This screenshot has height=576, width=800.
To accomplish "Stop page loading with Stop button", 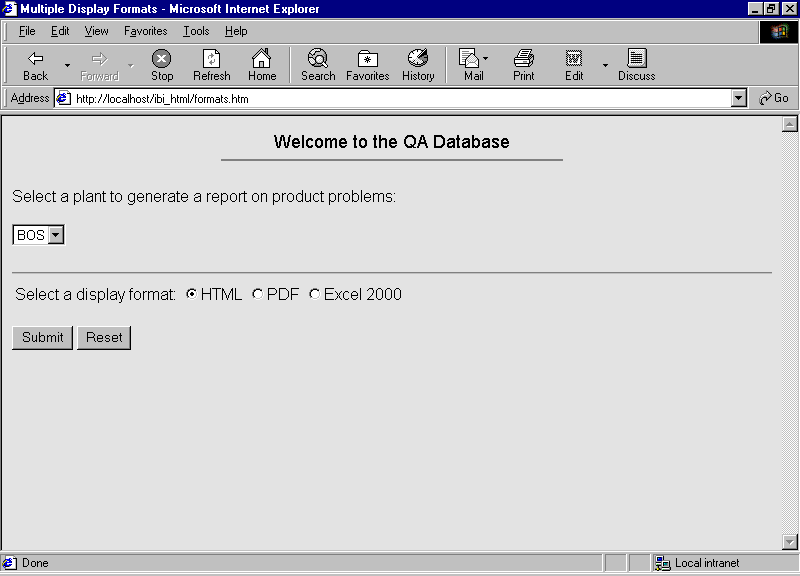I will (x=162, y=65).
